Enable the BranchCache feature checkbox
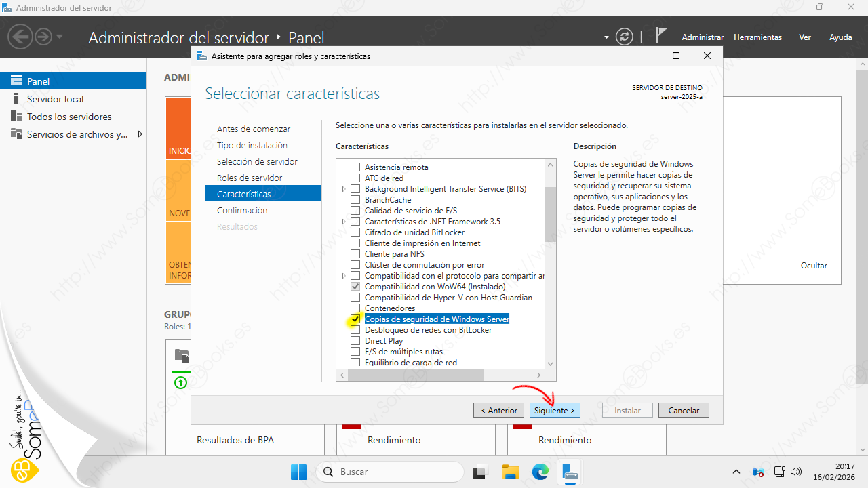868x488 pixels. [355, 200]
